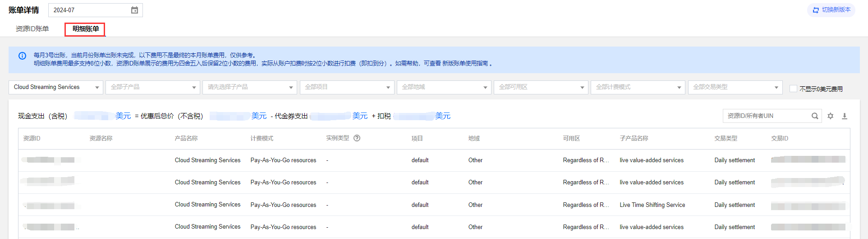Open the 全部交易类型 dropdown
This screenshot has height=239, width=868.
[735, 87]
